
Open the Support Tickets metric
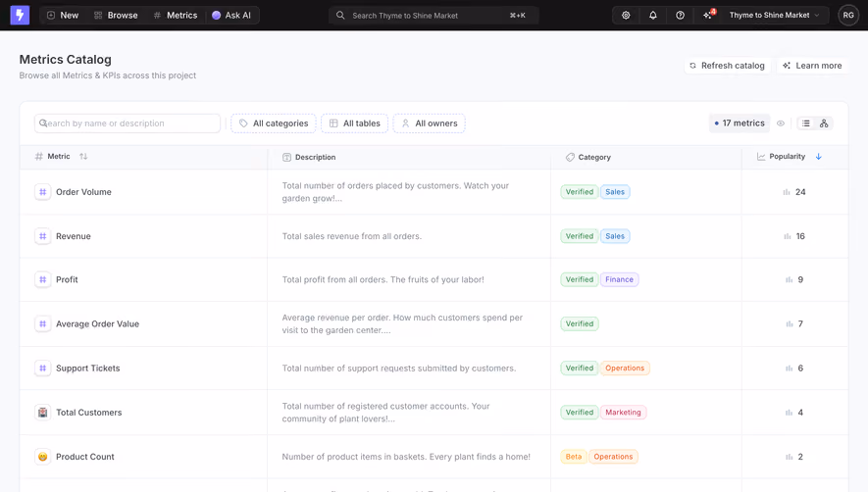[88, 369]
